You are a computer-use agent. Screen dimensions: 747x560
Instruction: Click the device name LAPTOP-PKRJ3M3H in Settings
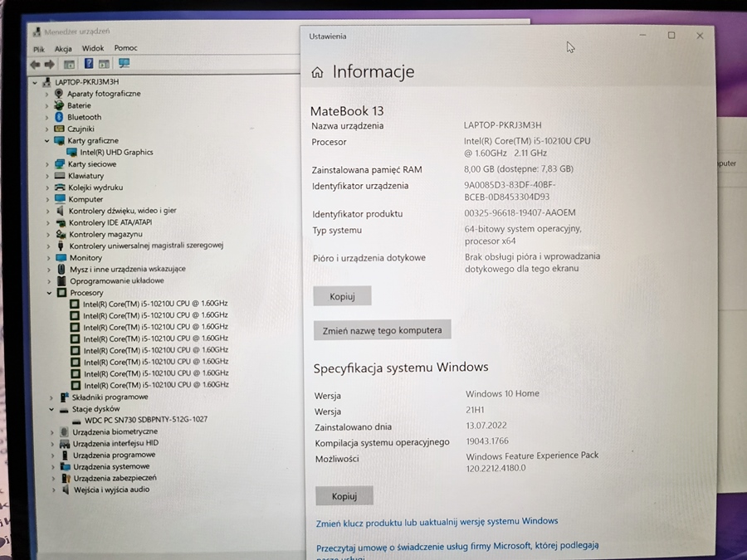tap(503, 125)
